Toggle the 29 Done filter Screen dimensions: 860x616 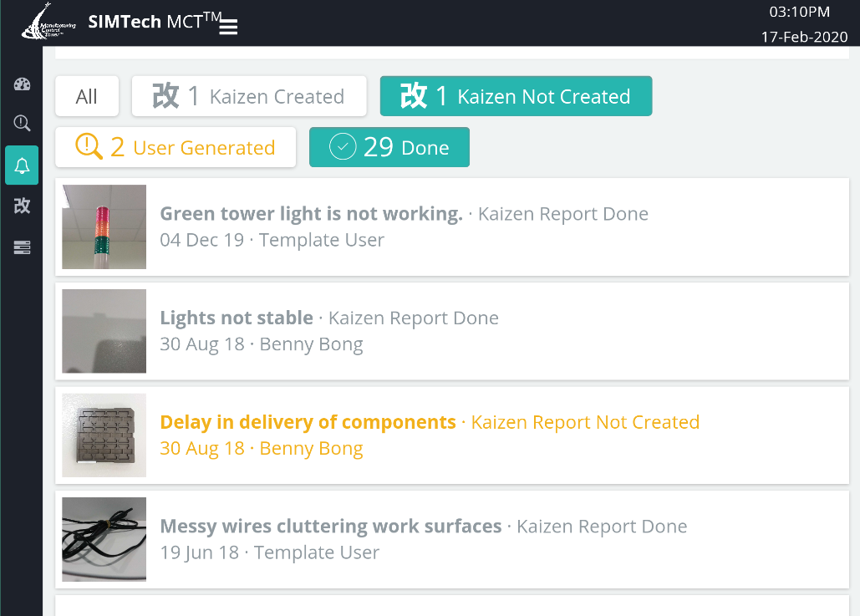pyautogui.click(x=389, y=147)
